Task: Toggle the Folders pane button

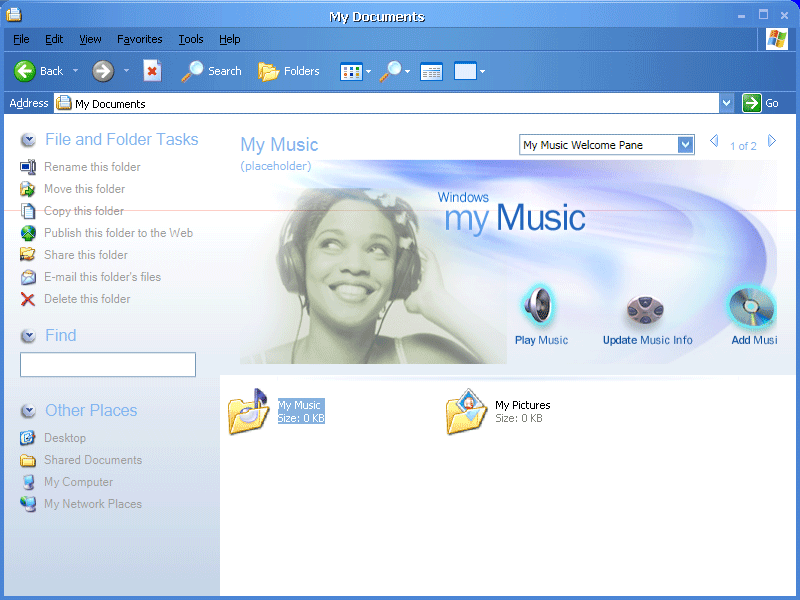Action: (288, 71)
